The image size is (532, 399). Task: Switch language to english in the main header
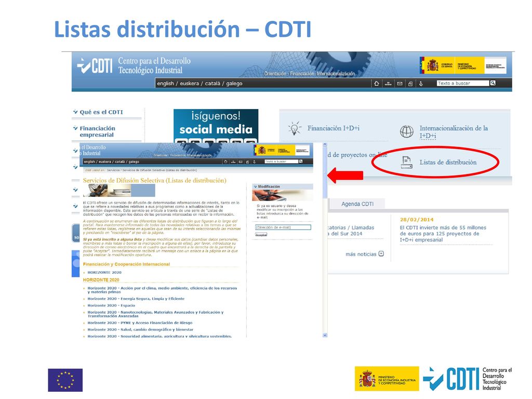165,84
